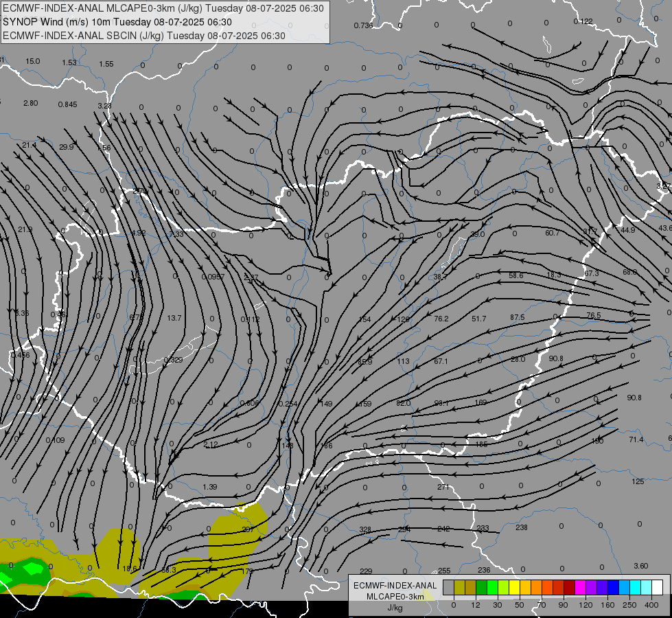Click the map value 1.39

(x=210, y=487)
